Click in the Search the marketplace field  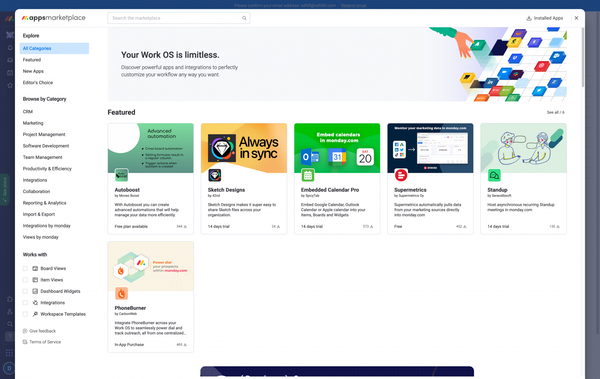(179, 18)
